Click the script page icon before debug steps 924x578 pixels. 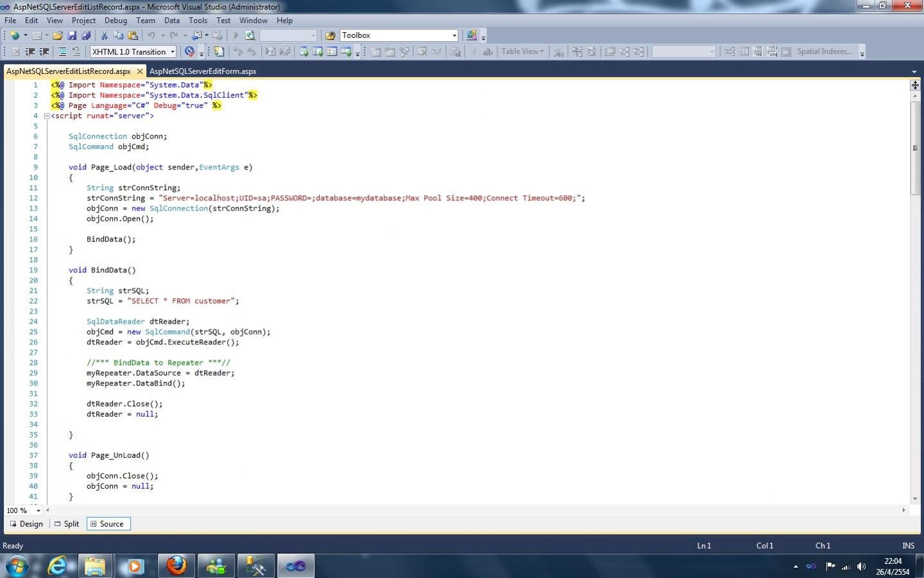tap(219, 51)
